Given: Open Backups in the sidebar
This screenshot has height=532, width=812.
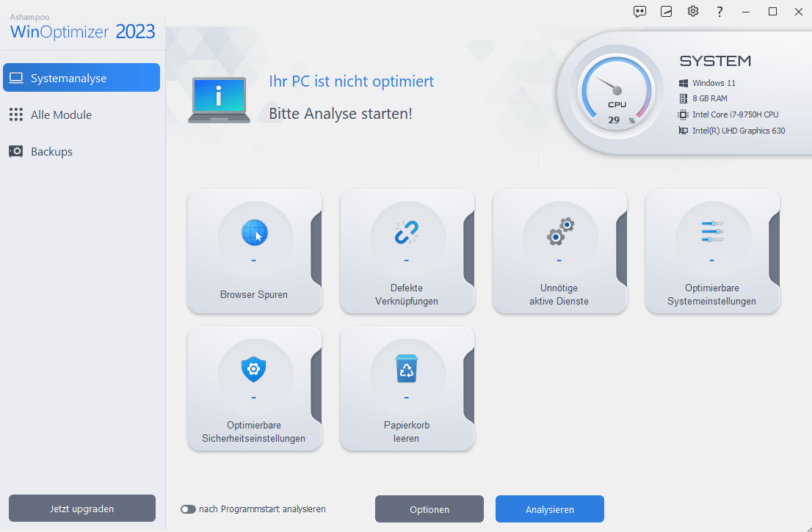Looking at the screenshot, I should 51,152.
